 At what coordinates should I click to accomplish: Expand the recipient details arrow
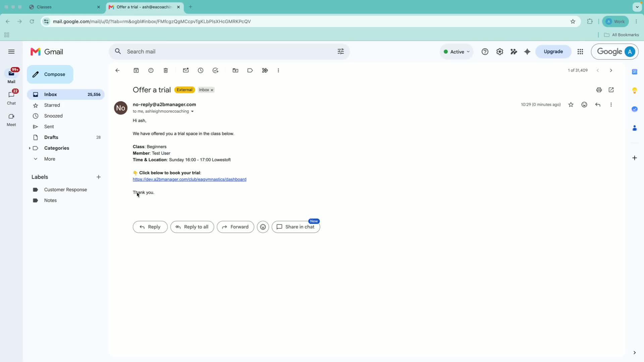point(192,112)
